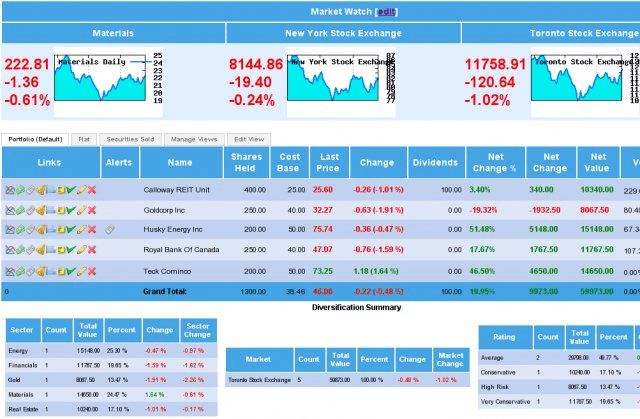
Task: Click the Last Price column header
Action: pos(329,162)
